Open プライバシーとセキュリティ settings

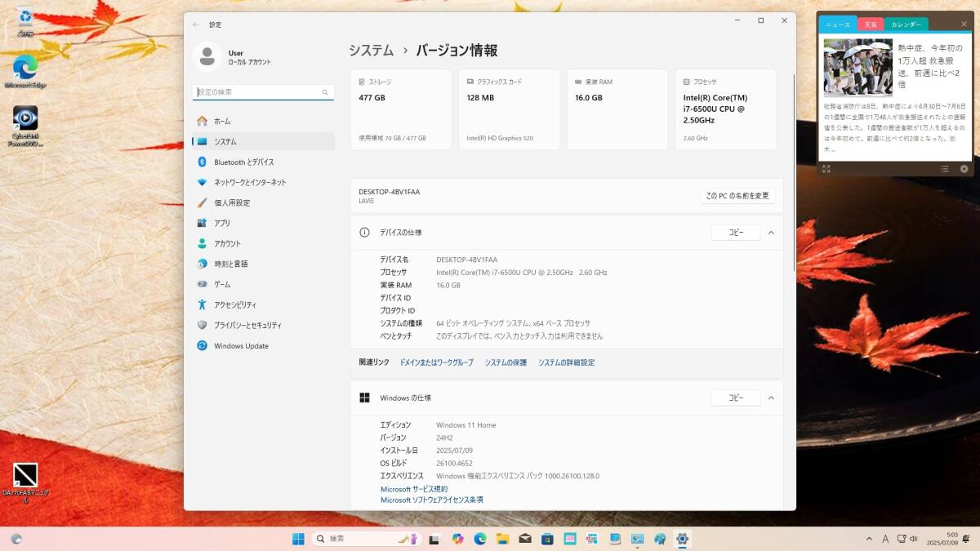pyautogui.click(x=263, y=325)
